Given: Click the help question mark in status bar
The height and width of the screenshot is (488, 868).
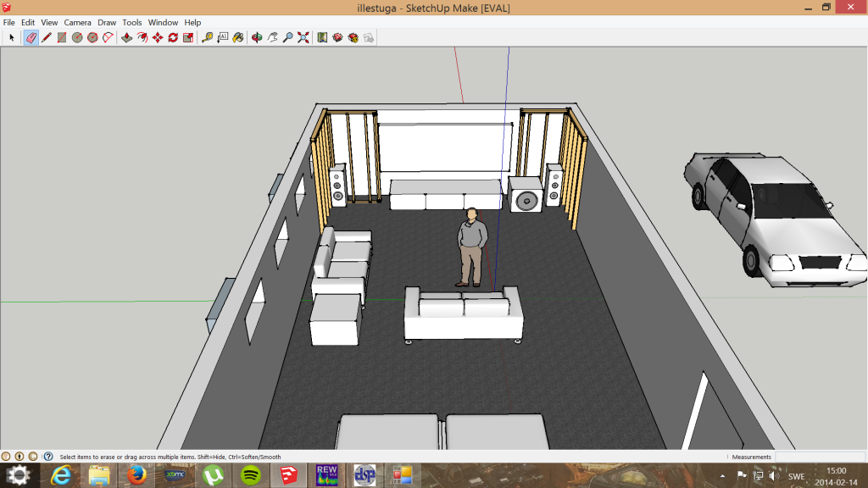Looking at the screenshot, I should point(48,457).
